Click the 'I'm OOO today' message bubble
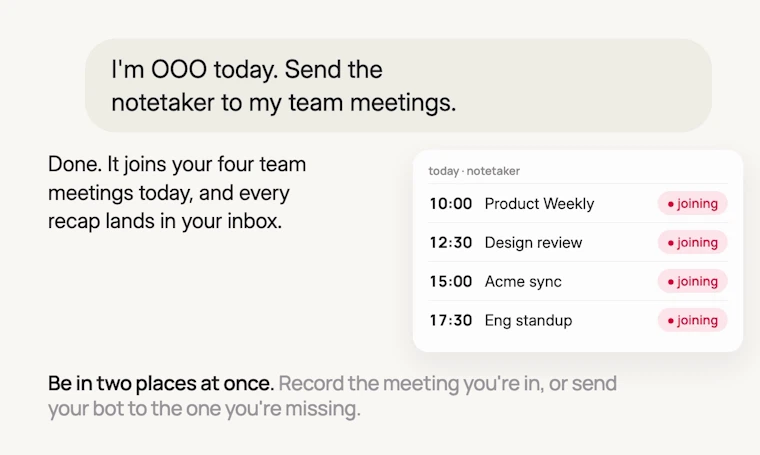This screenshot has height=455, width=760. 398,85
